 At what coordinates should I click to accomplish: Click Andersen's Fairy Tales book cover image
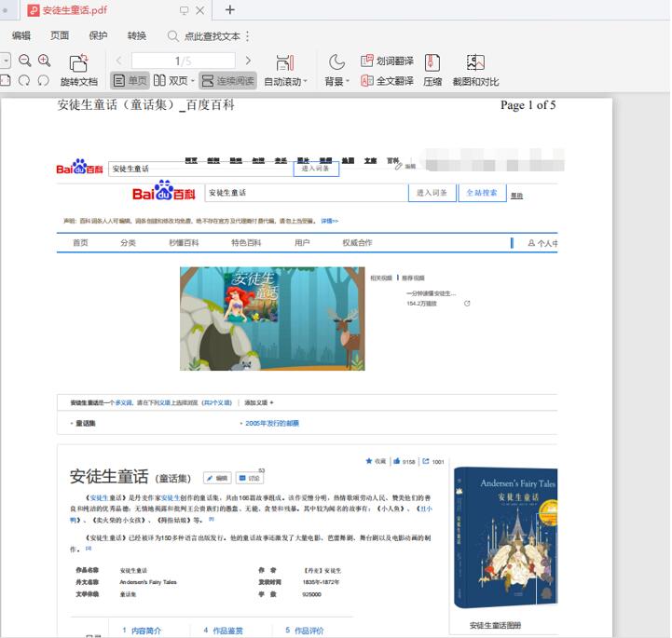pos(506,537)
